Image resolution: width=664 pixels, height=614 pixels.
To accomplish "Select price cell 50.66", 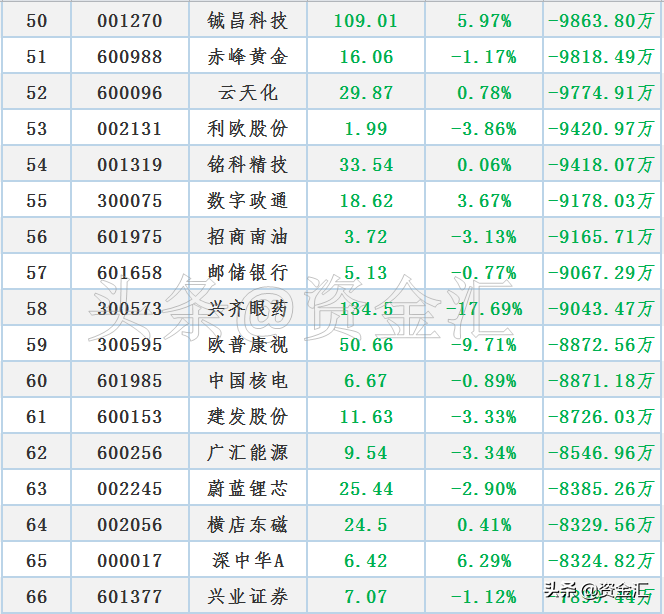I will pos(366,345).
